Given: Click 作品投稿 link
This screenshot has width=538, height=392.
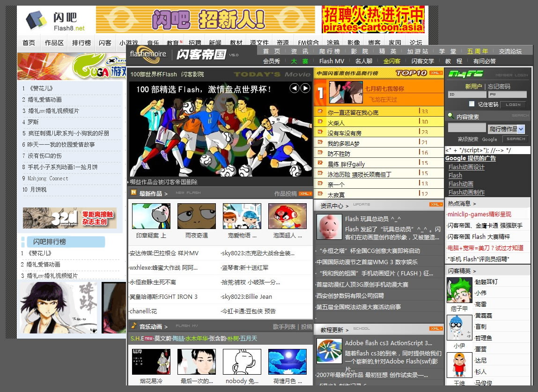Looking at the screenshot, I should pyautogui.click(x=286, y=193).
